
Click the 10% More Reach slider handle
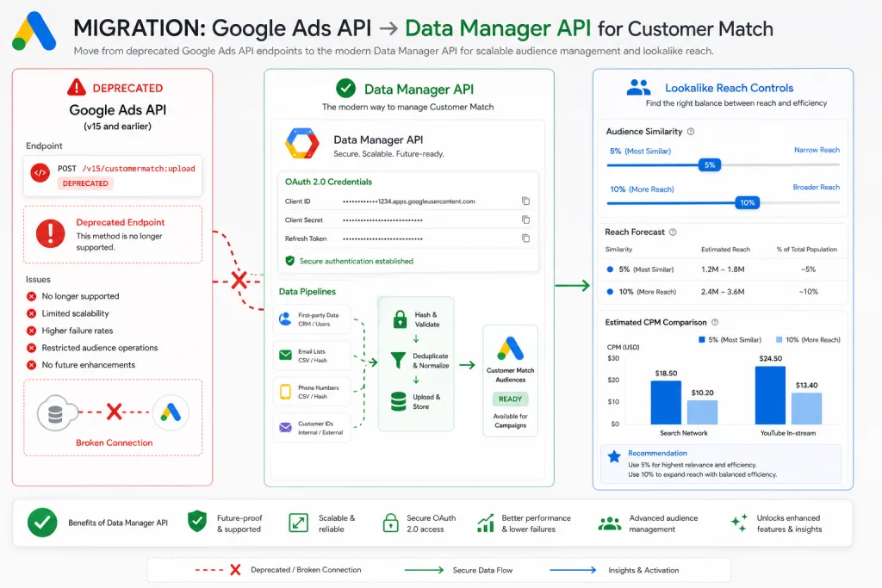(x=747, y=202)
